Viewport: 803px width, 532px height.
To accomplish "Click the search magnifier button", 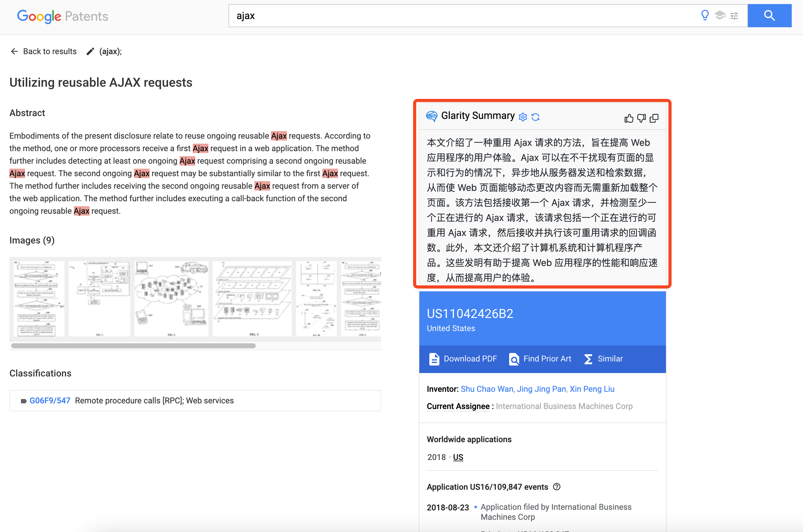I will pyautogui.click(x=769, y=15).
